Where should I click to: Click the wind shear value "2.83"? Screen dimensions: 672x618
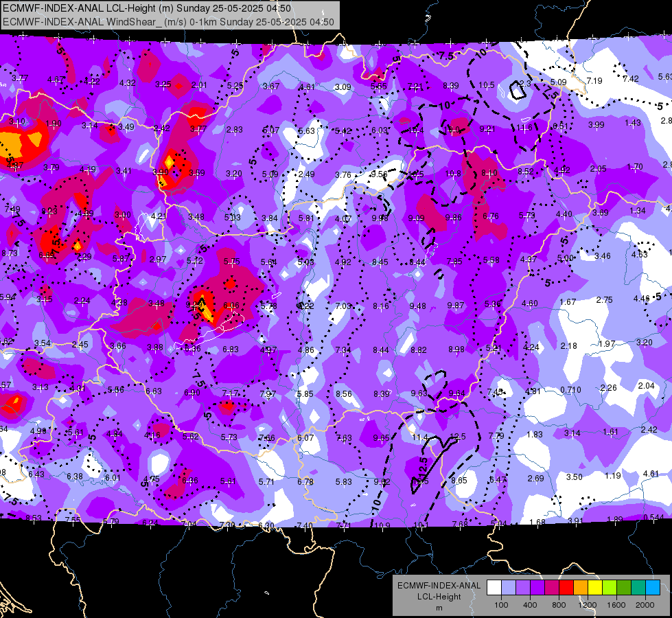tap(235, 130)
